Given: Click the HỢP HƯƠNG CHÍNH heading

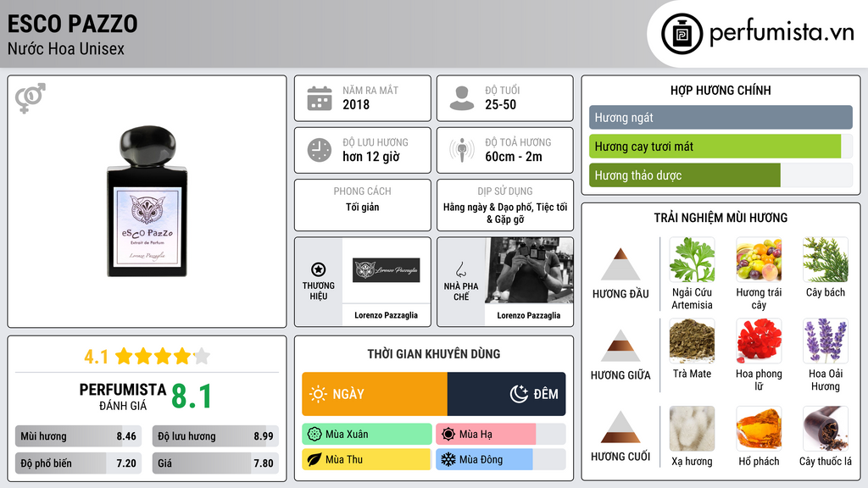Looking at the screenshot, I should (x=721, y=90).
